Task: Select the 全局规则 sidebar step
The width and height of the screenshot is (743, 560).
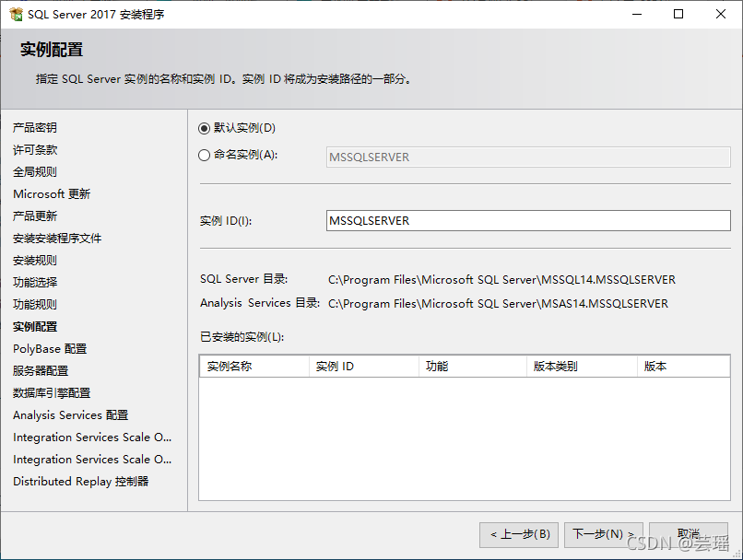Action: click(x=35, y=172)
